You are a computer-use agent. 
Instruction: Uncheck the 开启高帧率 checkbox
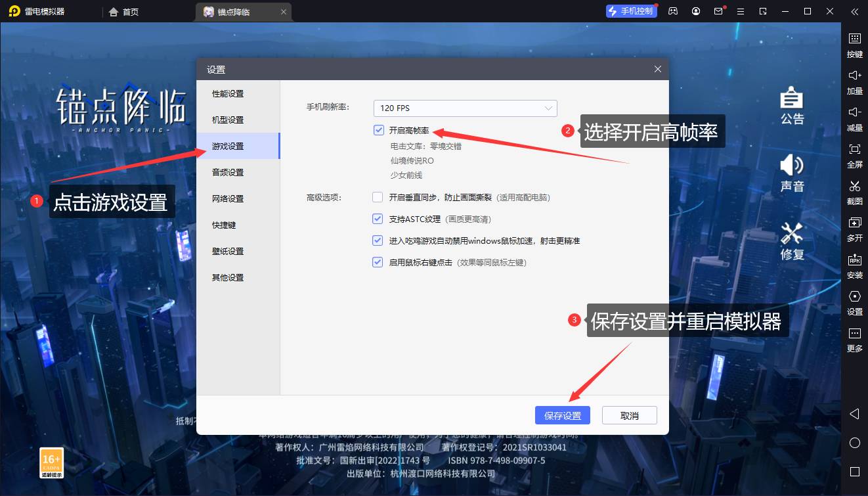pyautogui.click(x=379, y=130)
